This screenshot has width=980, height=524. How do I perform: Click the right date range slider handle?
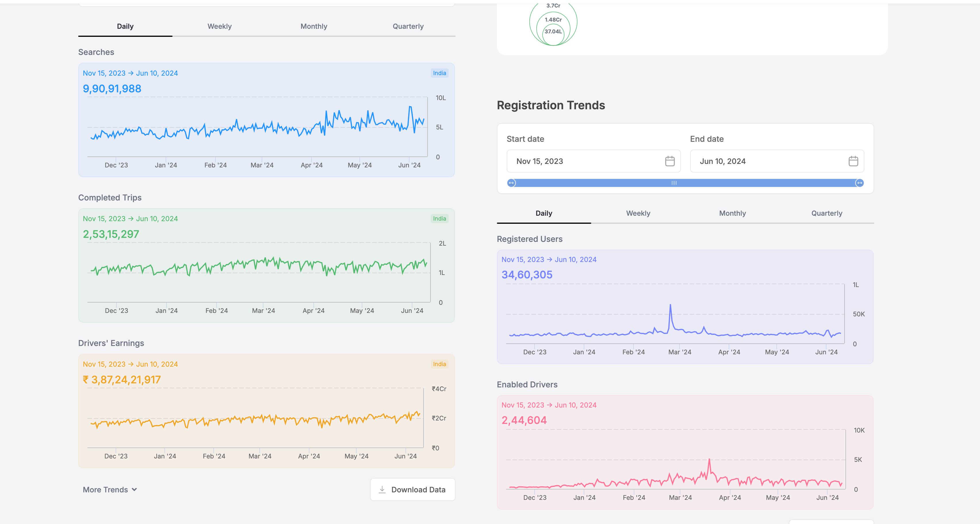859,183
